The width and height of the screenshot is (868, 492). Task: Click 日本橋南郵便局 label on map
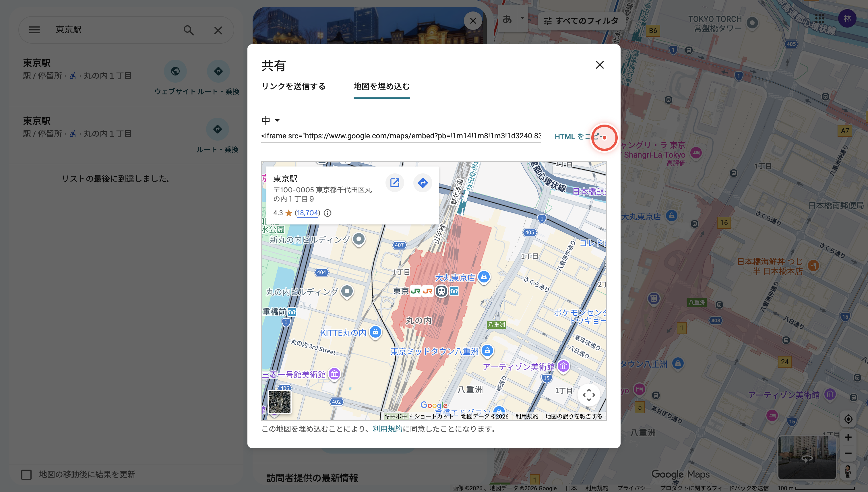(836, 206)
